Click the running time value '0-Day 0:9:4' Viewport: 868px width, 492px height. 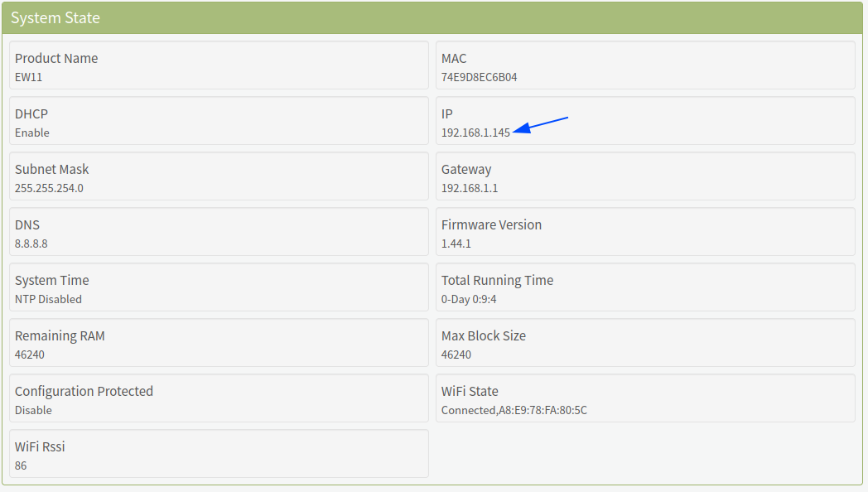pyautogui.click(x=469, y=299)
